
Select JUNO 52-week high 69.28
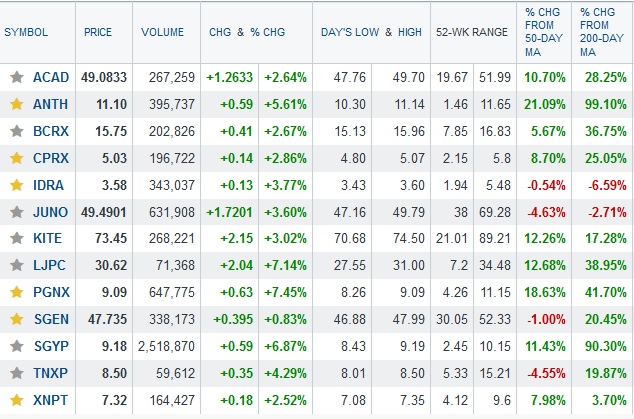coord(495,212)
